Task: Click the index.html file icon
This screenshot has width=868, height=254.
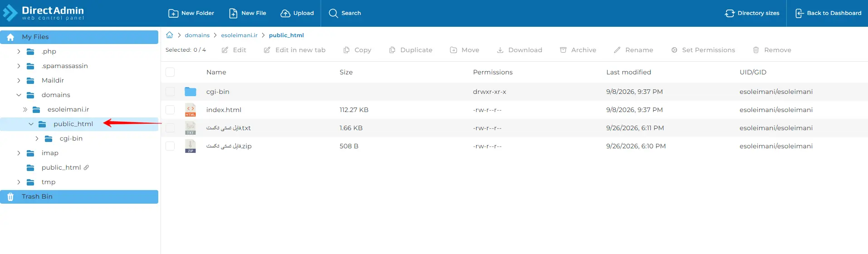Action: [x=190, y=110]
